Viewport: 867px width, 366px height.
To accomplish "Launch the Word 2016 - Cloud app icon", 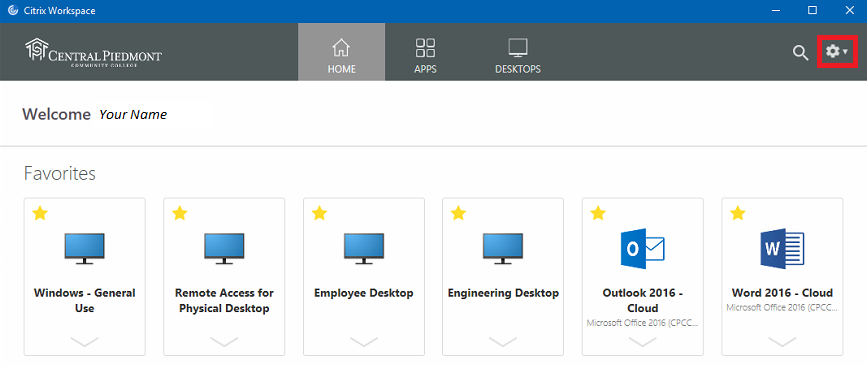I will tap(782, 249).
